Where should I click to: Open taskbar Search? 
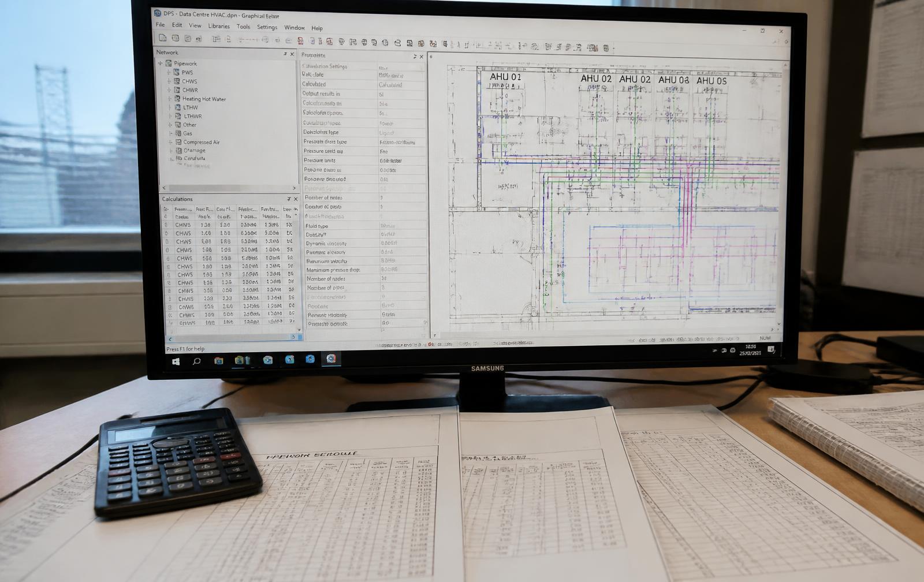(196, 361)
